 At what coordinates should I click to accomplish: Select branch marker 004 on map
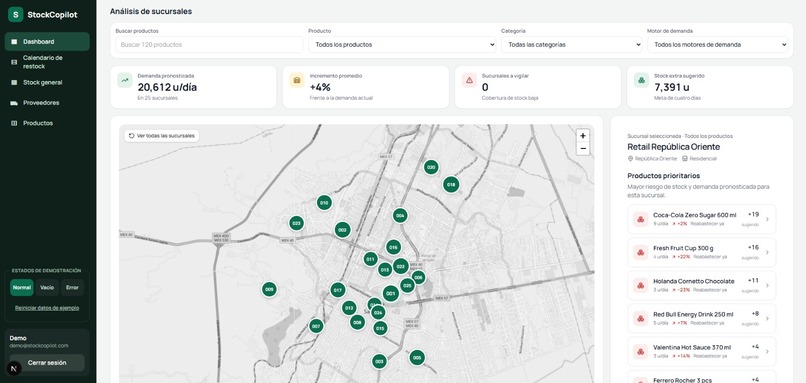coord(400,215)
